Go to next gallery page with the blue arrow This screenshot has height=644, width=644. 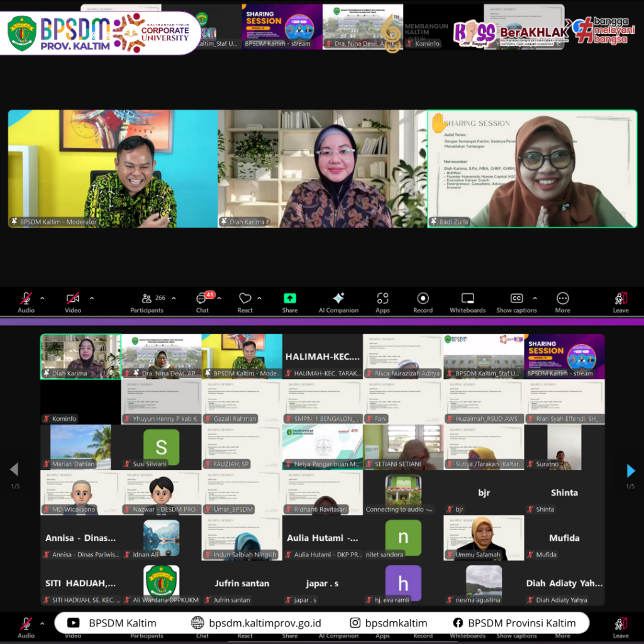[630, 470]
